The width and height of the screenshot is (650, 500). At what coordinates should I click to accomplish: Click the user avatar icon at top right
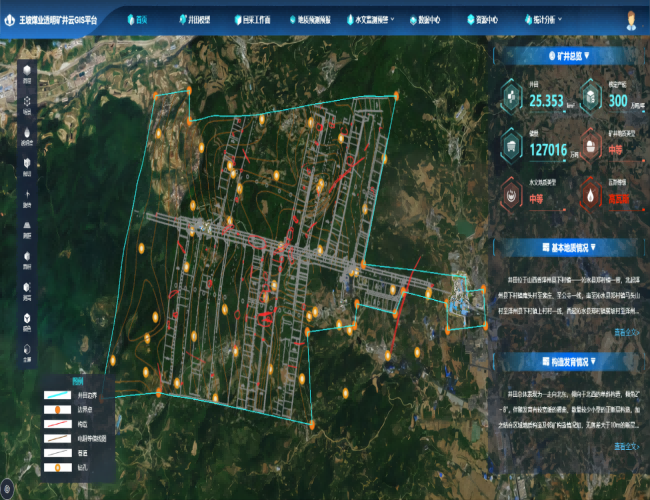(x=632, y=19)
